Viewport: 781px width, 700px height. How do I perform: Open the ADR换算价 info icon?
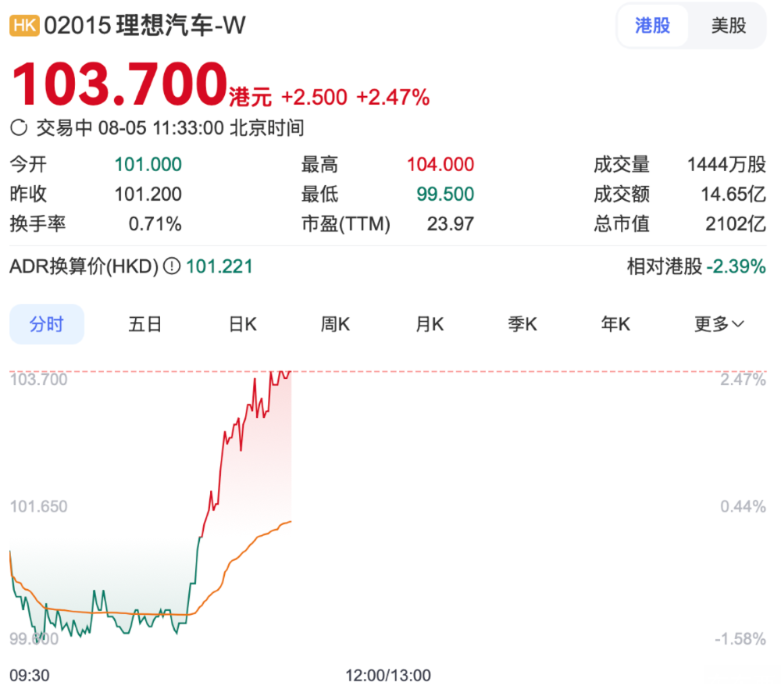click(x=172, y=267)
